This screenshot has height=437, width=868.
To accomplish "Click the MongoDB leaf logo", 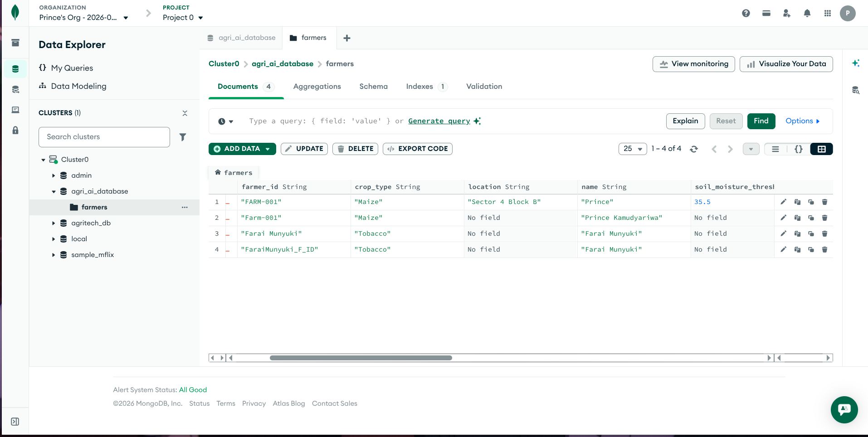I will [15, 12].
